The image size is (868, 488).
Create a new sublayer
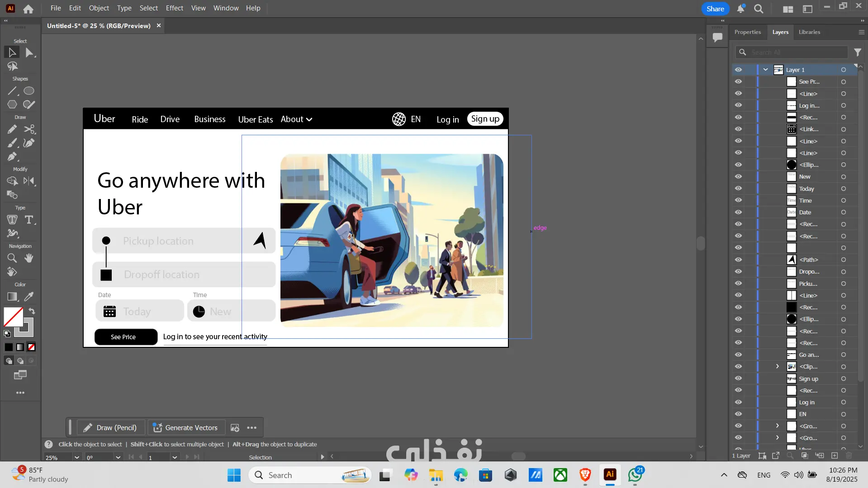(x=819, y=456)
